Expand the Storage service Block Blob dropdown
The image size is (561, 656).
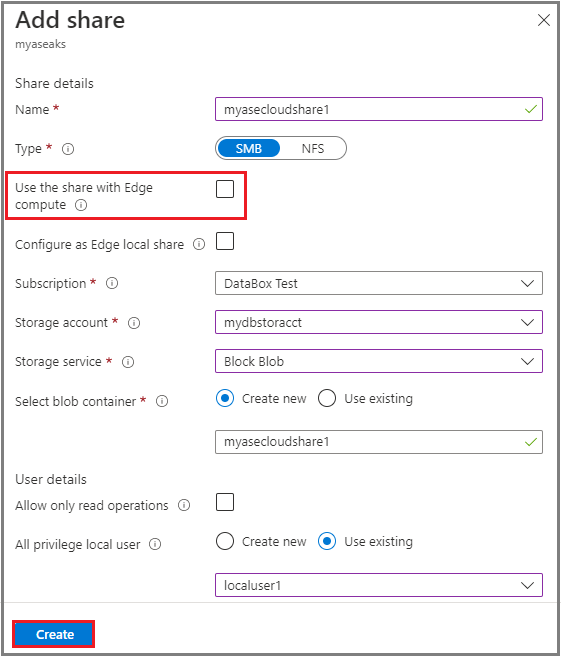click(x=379, y=361)
